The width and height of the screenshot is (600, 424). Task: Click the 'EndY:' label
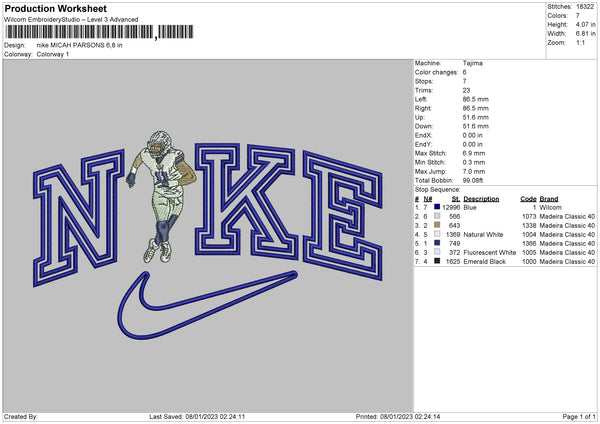point(423,144)
